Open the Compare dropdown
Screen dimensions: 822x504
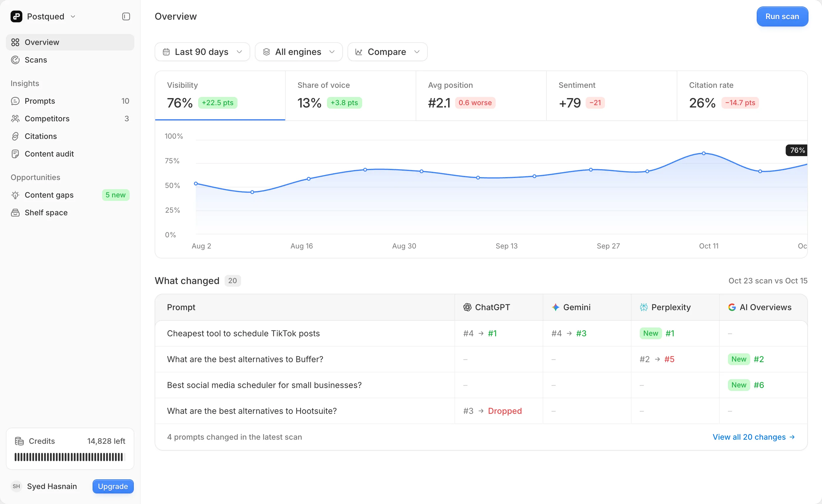(387, 52)
